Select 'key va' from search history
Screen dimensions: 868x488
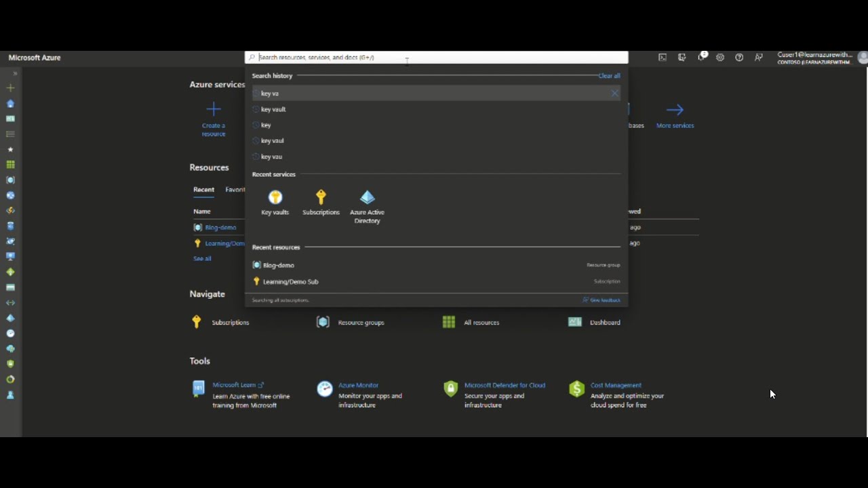[x=436, y=94]
